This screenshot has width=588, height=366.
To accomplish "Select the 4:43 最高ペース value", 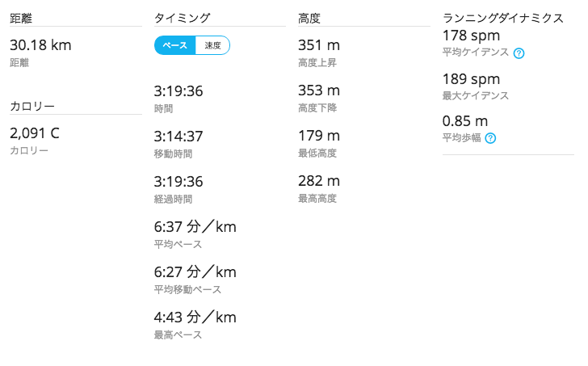I will pyautogui.click(x=195, y=318).
